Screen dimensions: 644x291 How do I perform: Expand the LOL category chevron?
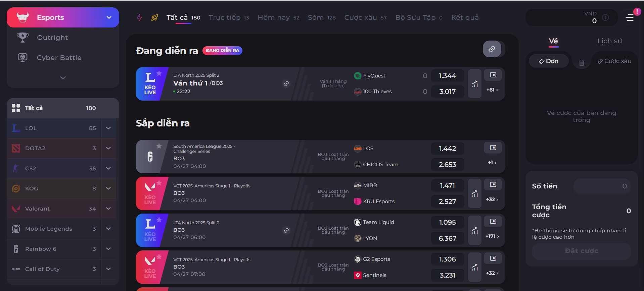click(x=108, y=128)
